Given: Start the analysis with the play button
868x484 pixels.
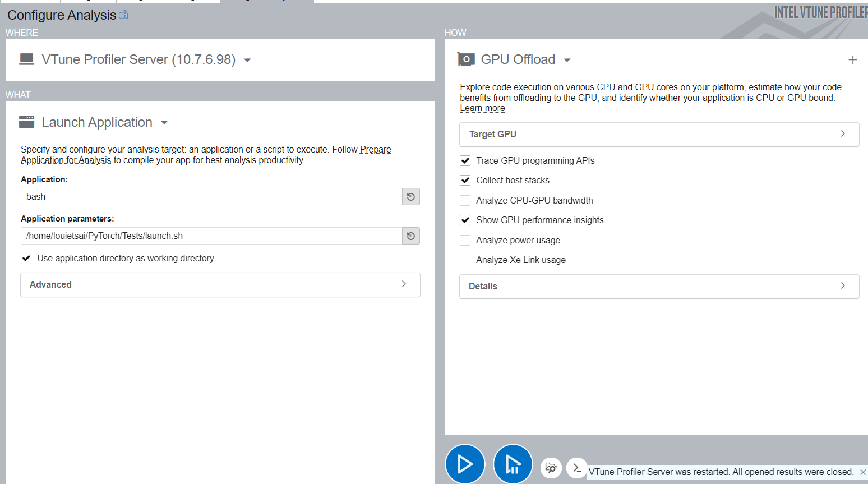Looking at the screenshot, I should (464, 464).
